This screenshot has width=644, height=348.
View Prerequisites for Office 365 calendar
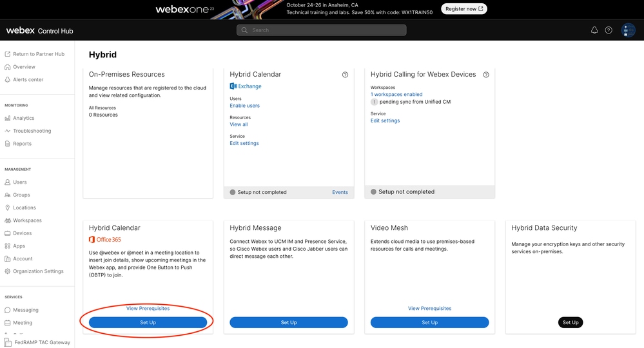(x=148, y=308)
